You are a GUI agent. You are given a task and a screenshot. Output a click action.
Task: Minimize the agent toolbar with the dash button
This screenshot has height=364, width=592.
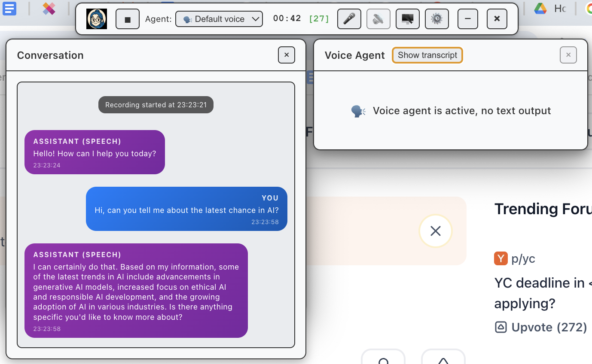pyautogui.click(x=467, y=19)
